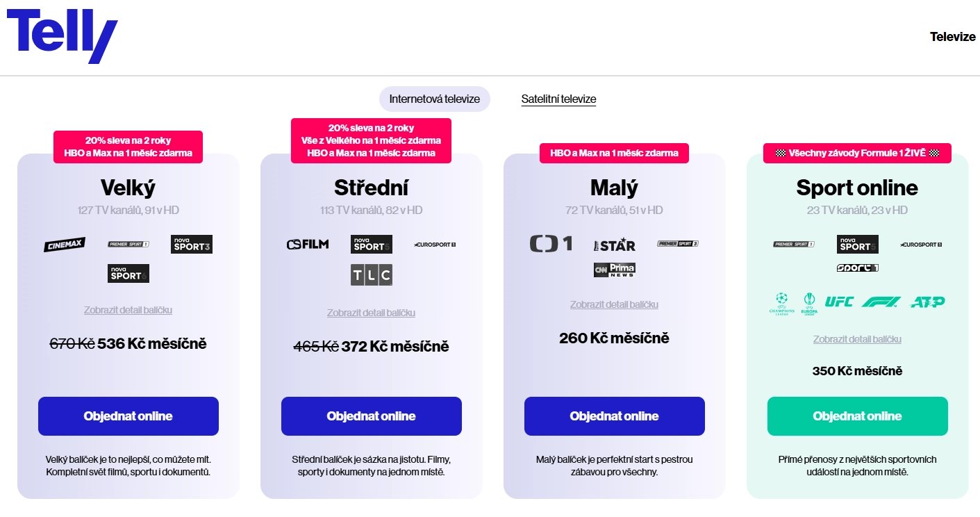Click the TLC channel logo

click(x=370, y=274)
